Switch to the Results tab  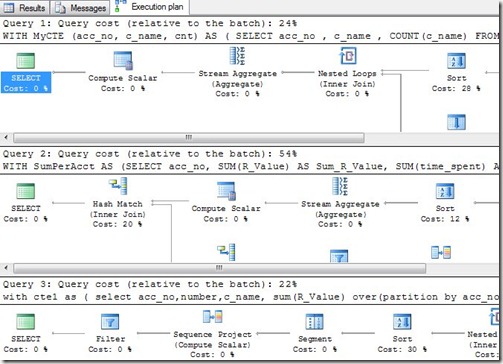[x=24, y=8]
